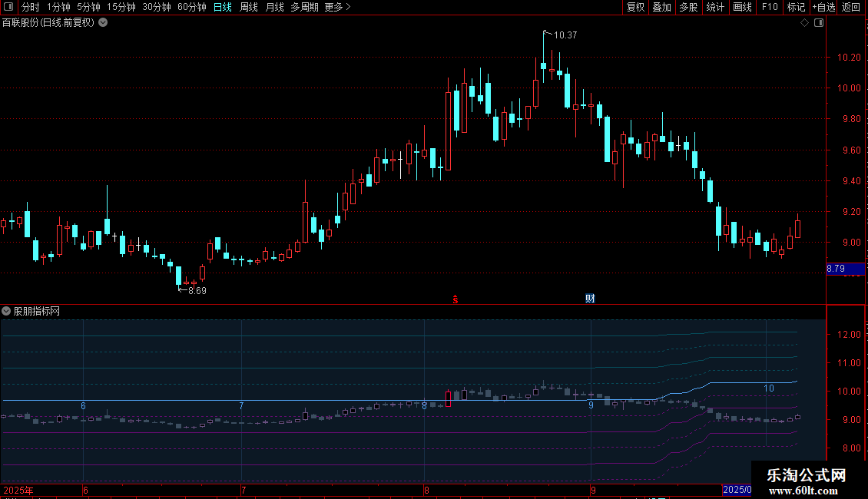Click the 10.37 high price label
This screenshot has height=499, width=868.
point(565,35)
